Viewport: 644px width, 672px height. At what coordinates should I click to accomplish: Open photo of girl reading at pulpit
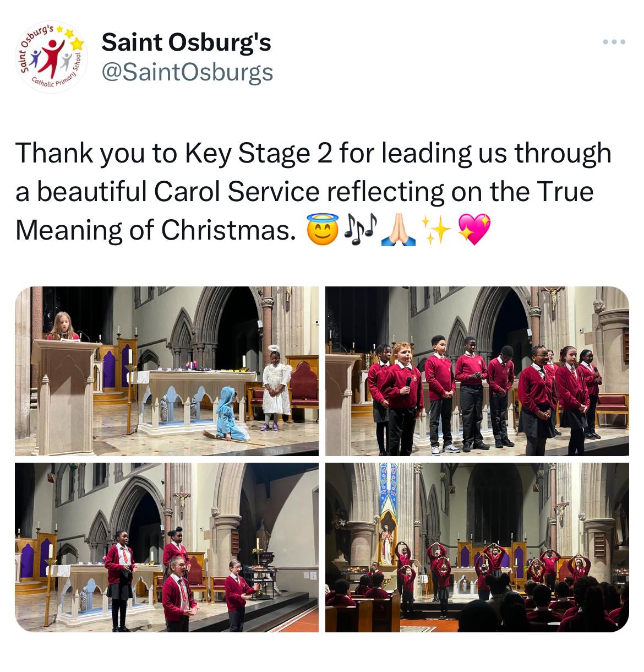(x=167, y=371)
